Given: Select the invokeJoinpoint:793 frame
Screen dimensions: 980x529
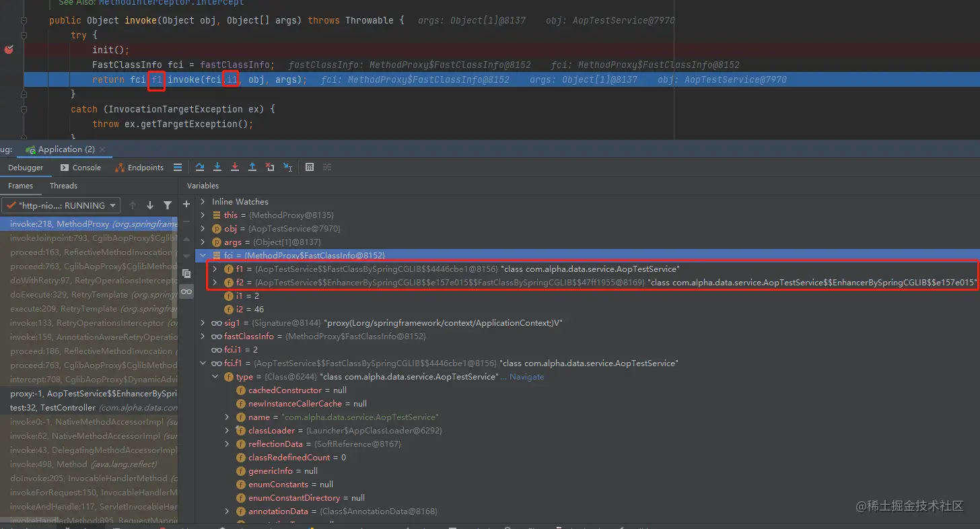Looking at the screenshot, I should 89,238.
